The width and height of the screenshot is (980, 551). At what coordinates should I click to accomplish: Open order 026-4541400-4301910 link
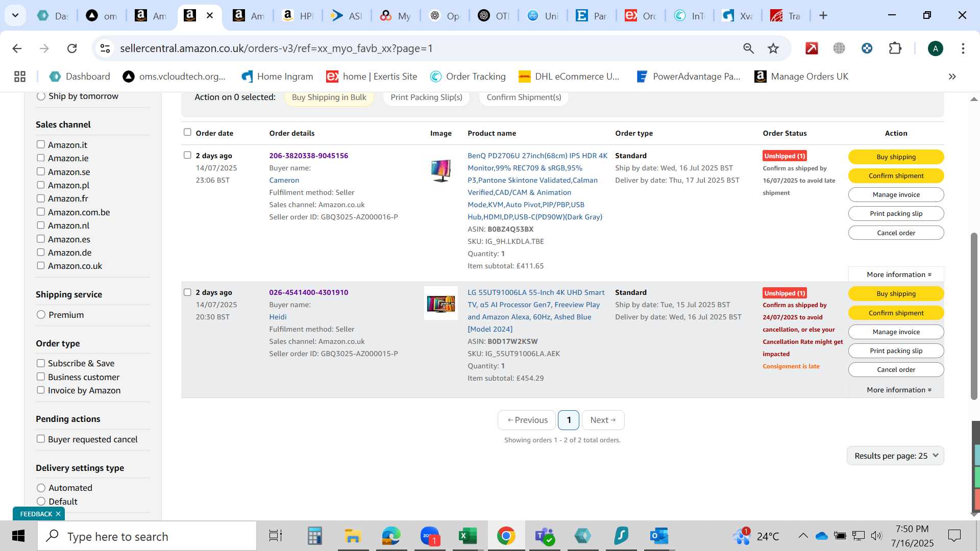308,292
